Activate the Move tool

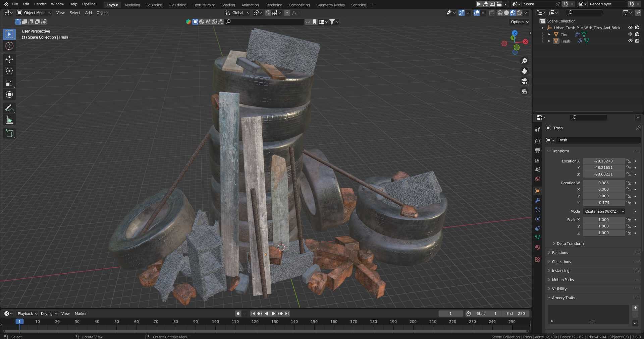(x=9, y=59)
